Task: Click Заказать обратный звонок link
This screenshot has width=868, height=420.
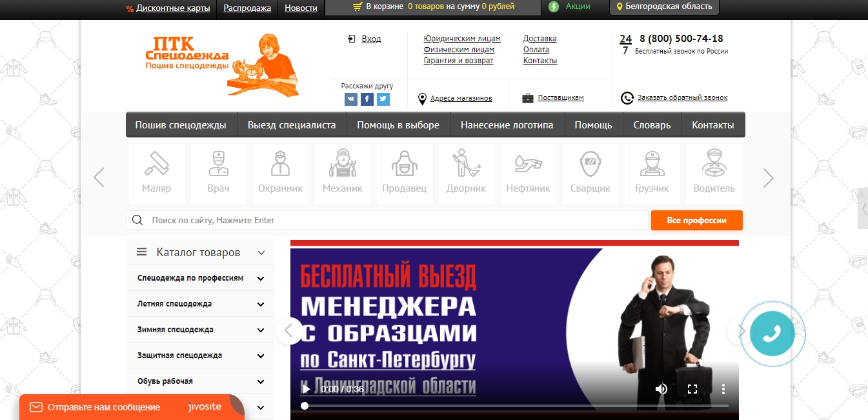Action: 682,98
